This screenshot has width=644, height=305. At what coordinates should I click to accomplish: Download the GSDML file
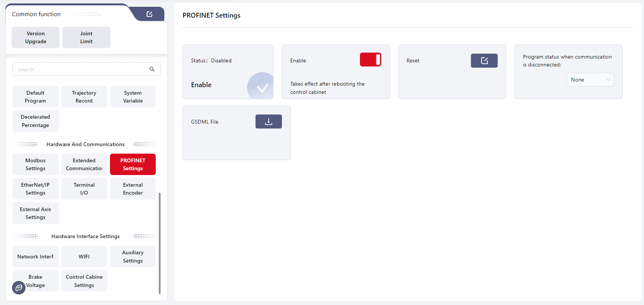click(268, 122)
